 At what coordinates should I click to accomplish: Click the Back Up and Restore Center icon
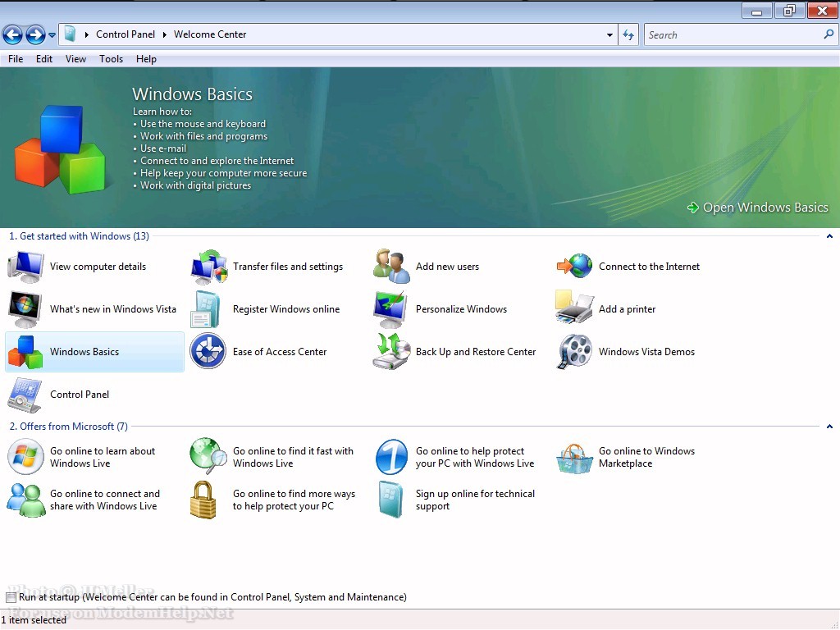coord(391,351)
